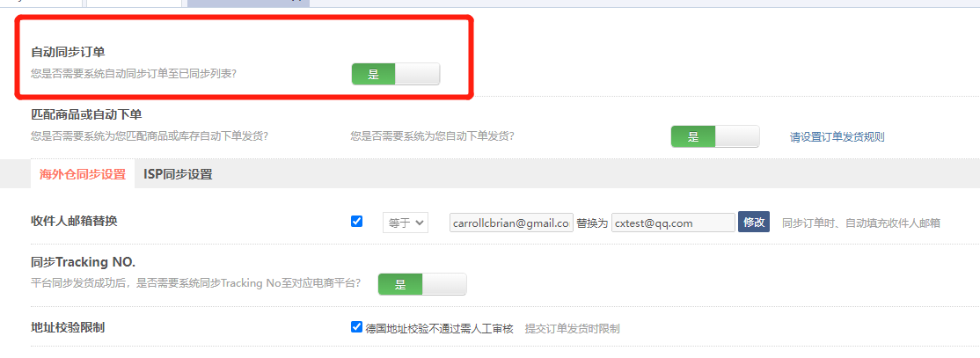Uncheck the 德国地址校验不通过需人工审核 checkbox
980x358 pixels.
[x=357, y=326]
